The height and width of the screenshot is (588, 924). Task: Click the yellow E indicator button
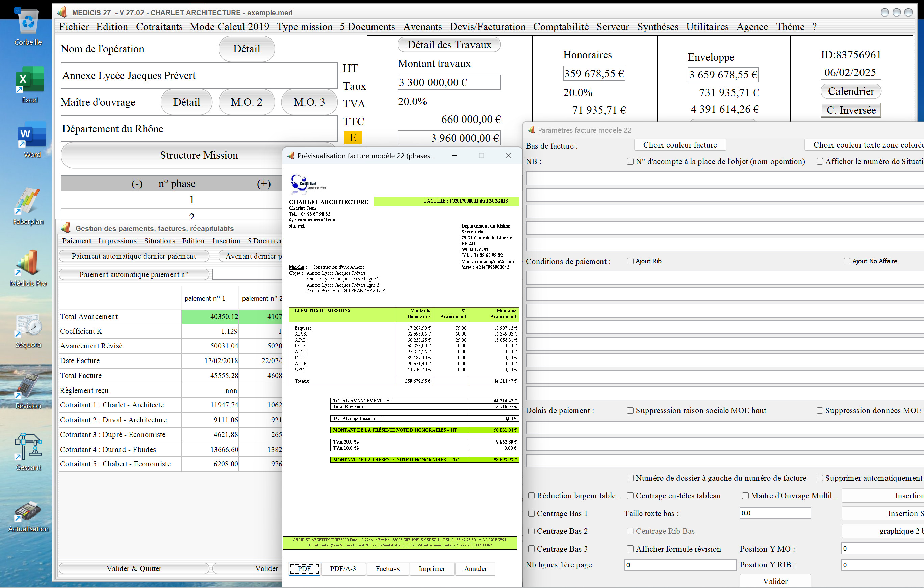coord(352,137)
